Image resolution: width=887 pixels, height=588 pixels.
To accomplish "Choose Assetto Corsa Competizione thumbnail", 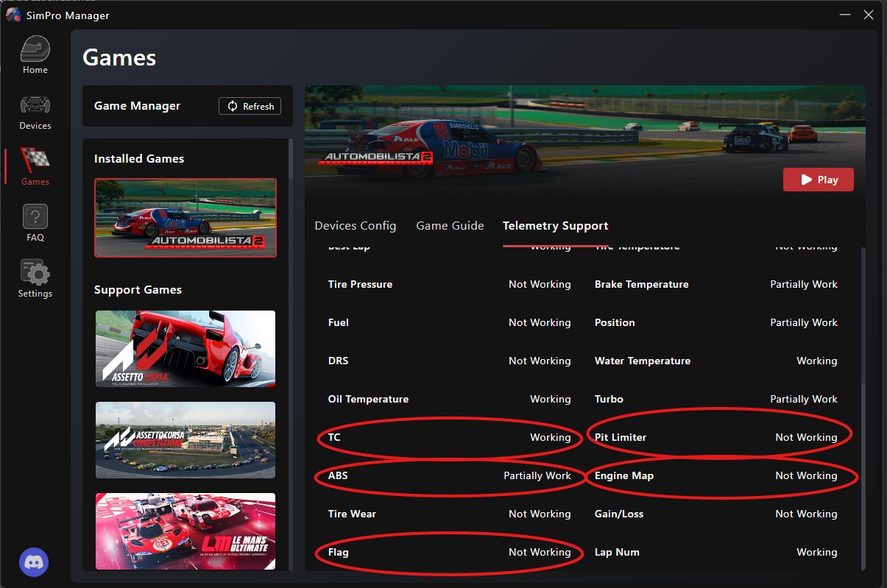I will tap(185, 440).
